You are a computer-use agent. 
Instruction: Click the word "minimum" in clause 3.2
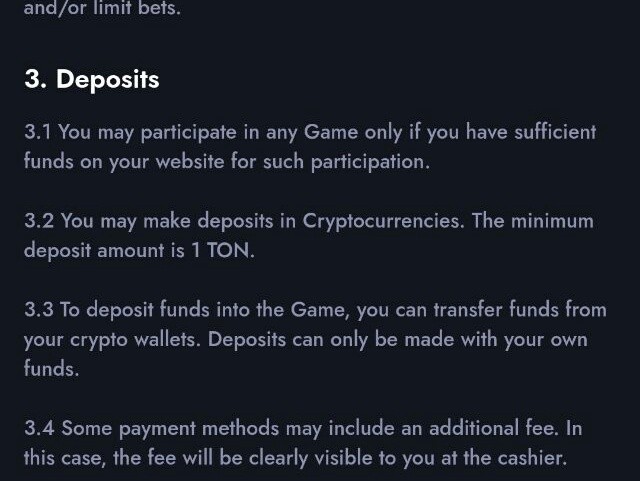[552, 221]
